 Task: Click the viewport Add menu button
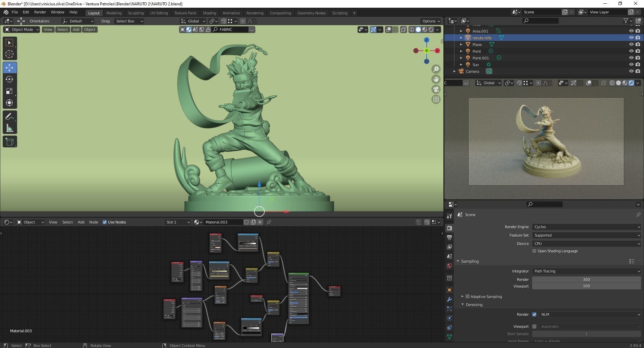pos(76,30)
